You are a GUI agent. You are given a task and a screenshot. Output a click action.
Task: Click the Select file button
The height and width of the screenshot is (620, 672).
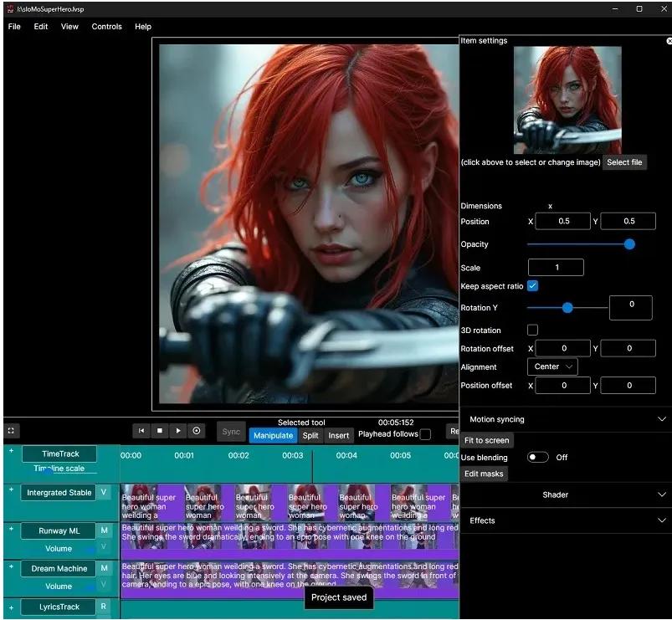[x=624, y=162]
